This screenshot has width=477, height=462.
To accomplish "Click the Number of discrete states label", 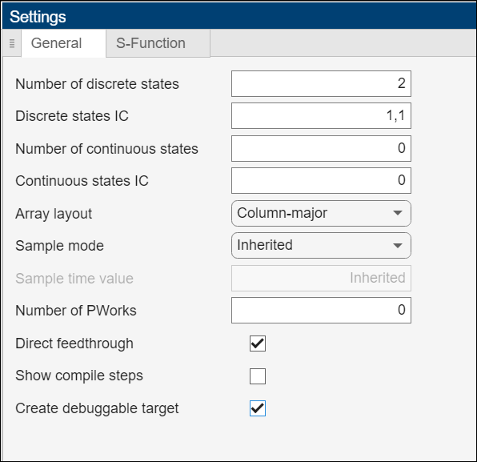I will (x=97, y=84).
